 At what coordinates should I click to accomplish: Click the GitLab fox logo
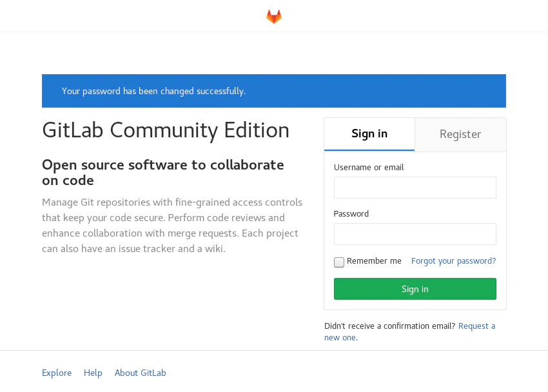(x=274, y=17)
